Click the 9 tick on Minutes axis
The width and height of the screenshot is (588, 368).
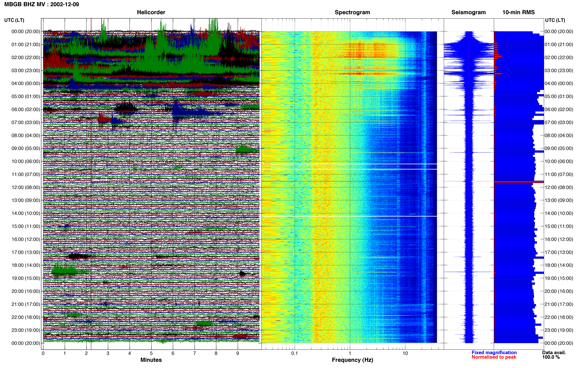coord(238,353)
